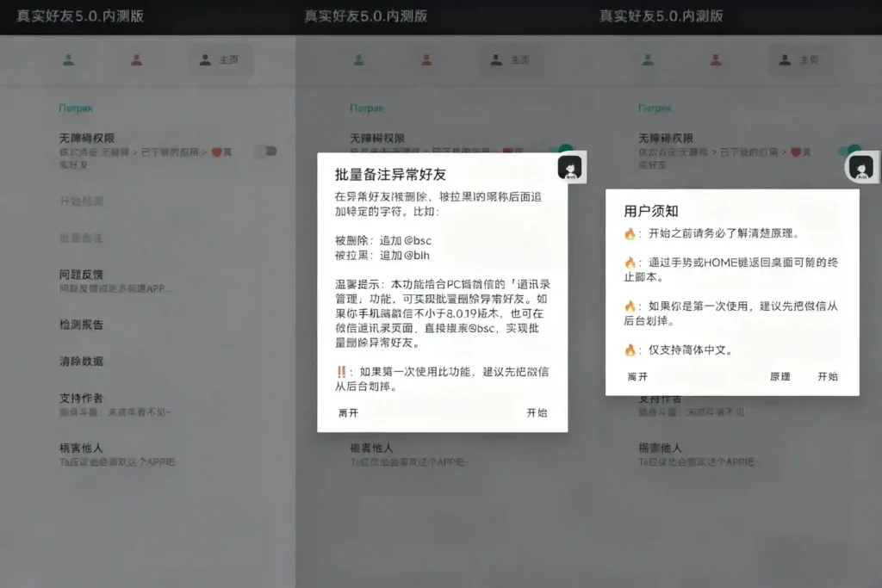The width and height of the screenshot is (882, 588).
Task: Open the 原理 explanation
Action: click(780, 376)
